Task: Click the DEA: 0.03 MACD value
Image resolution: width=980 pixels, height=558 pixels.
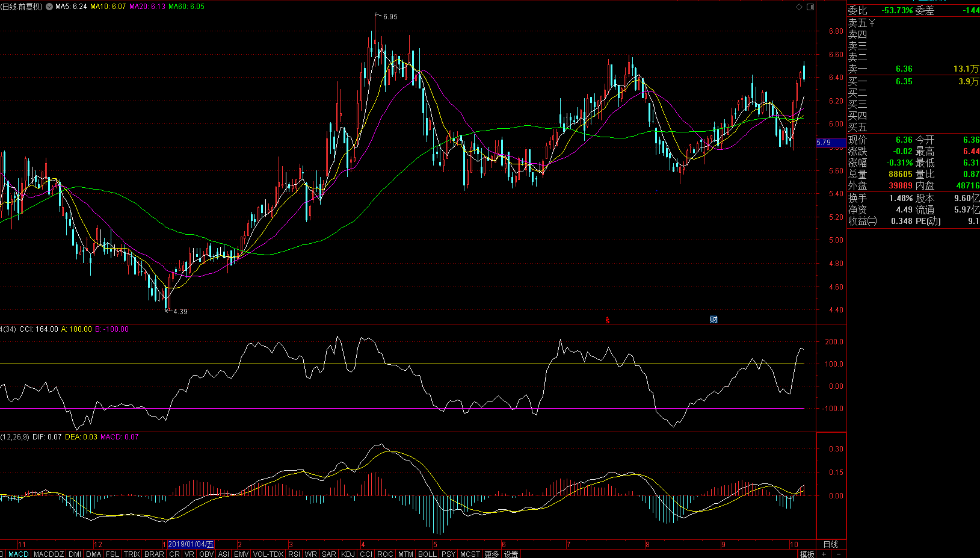Action: [81, 437]
